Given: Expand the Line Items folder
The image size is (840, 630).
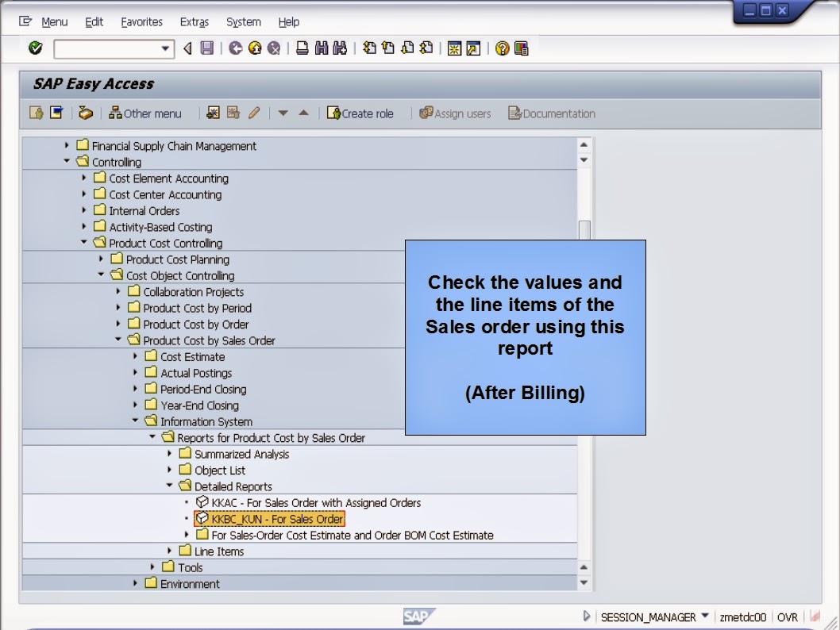Looking at the screenshot, I should click(x=169, y=550).
